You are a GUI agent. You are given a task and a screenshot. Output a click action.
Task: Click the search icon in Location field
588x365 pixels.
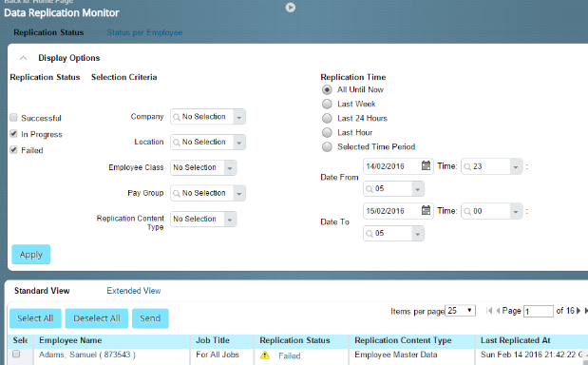[x=177, y=143]
